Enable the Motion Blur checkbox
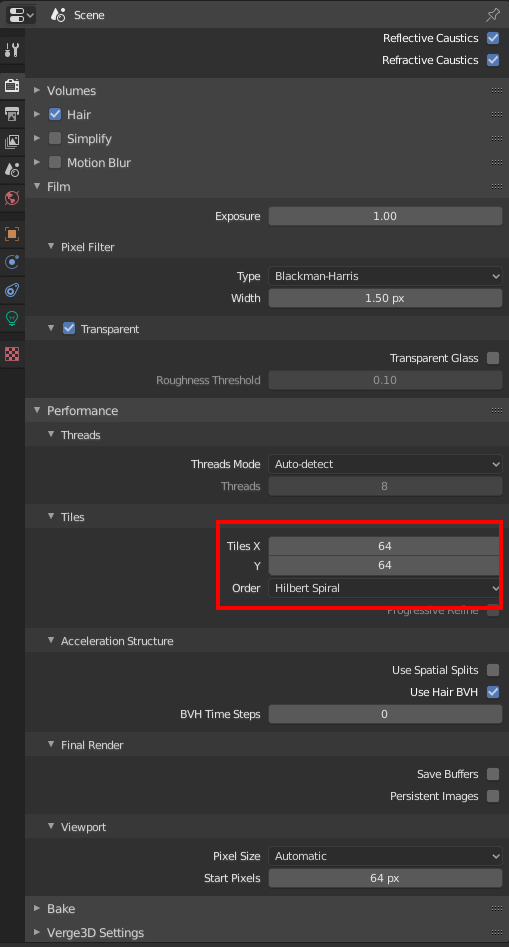Viewport: 509px width, 947px height. [x=55, y=162]
